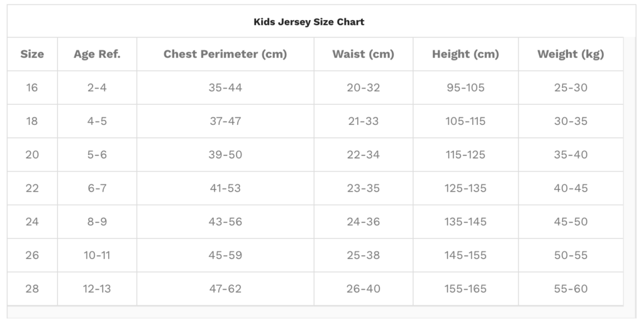Select the Waist (cm) column header

[363, 54]
